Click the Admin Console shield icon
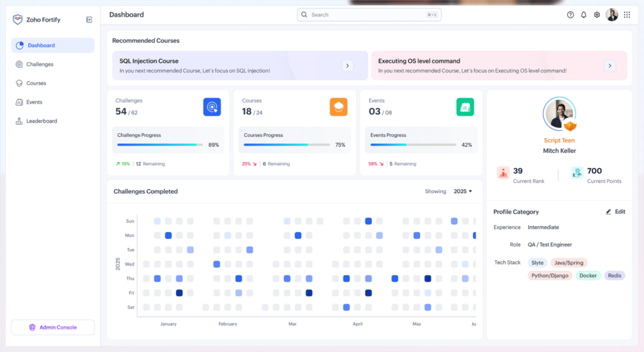 32,327
